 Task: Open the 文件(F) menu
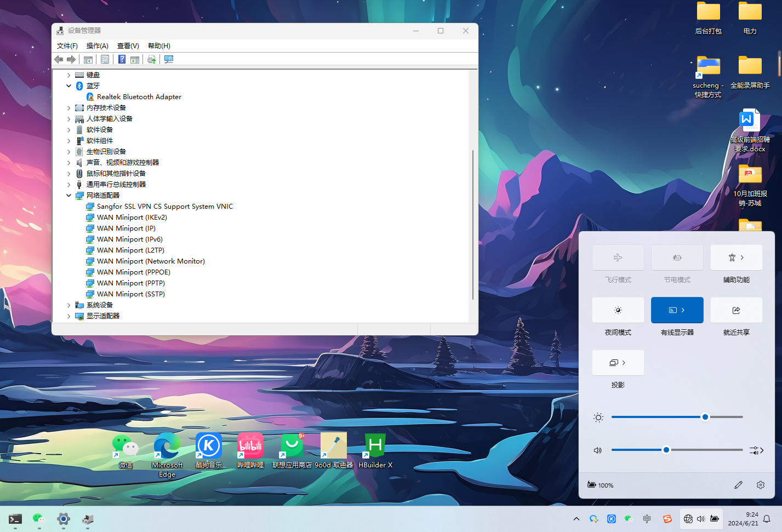coord(67,46)
